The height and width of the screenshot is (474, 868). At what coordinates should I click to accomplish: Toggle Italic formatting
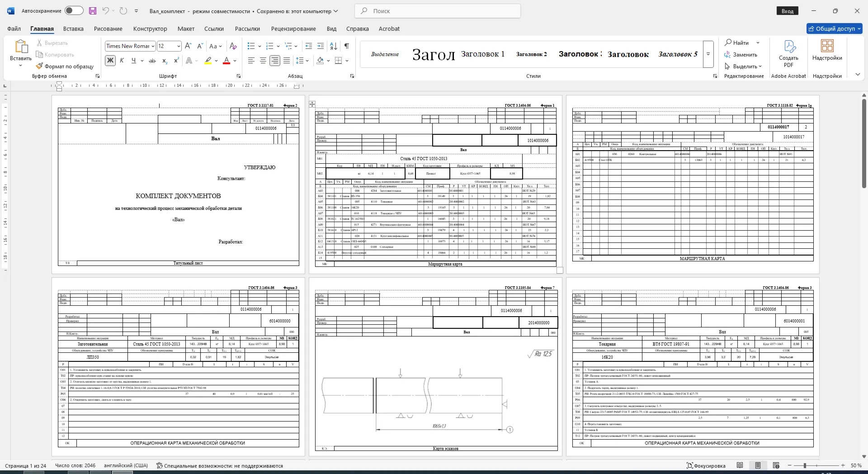pyautogui.click(x=122, y=61)
